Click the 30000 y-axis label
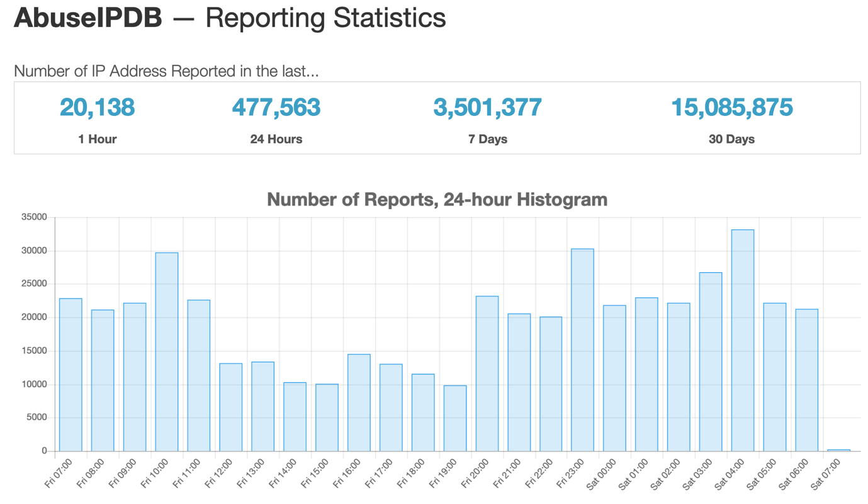Image resolution: width=868 pixels, height=504 pixels. [x=35, y=251]
